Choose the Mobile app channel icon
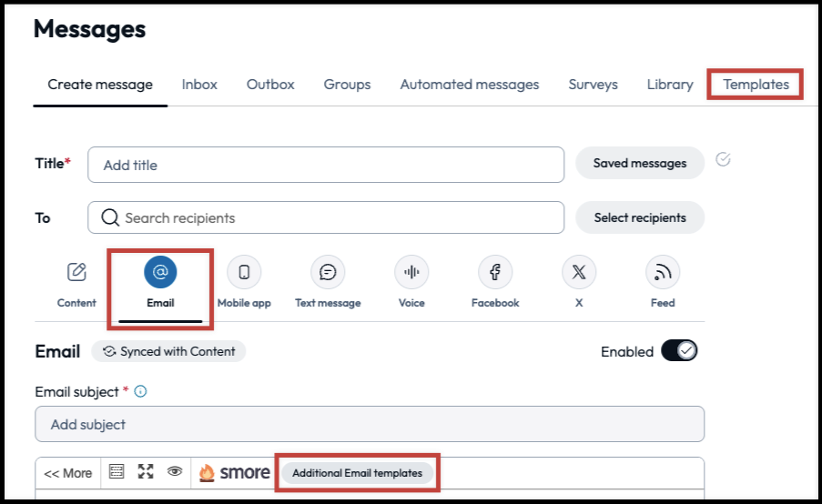The height and width of the screenshot is (504, 822). tap(244, 272)
